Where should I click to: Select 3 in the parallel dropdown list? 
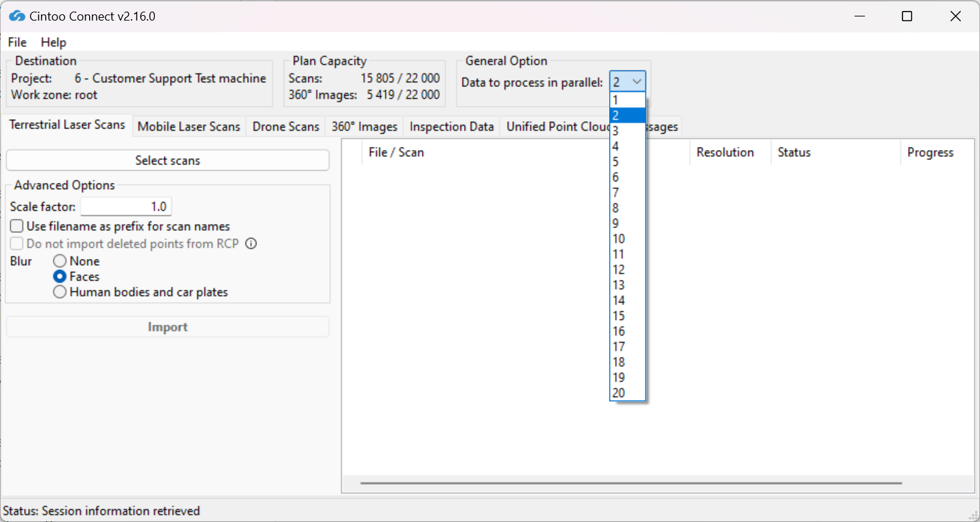click(628, 131)
